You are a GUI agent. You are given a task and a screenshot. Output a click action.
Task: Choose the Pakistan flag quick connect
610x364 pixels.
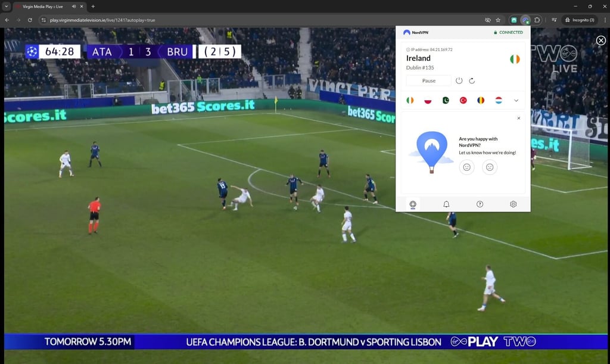click(x=446, y=100)
